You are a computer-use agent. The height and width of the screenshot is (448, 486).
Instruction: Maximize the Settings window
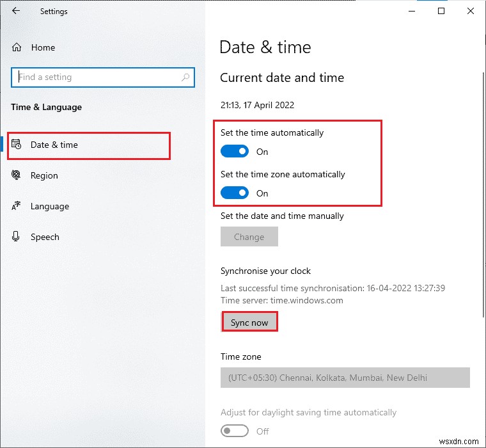[441, 11]
